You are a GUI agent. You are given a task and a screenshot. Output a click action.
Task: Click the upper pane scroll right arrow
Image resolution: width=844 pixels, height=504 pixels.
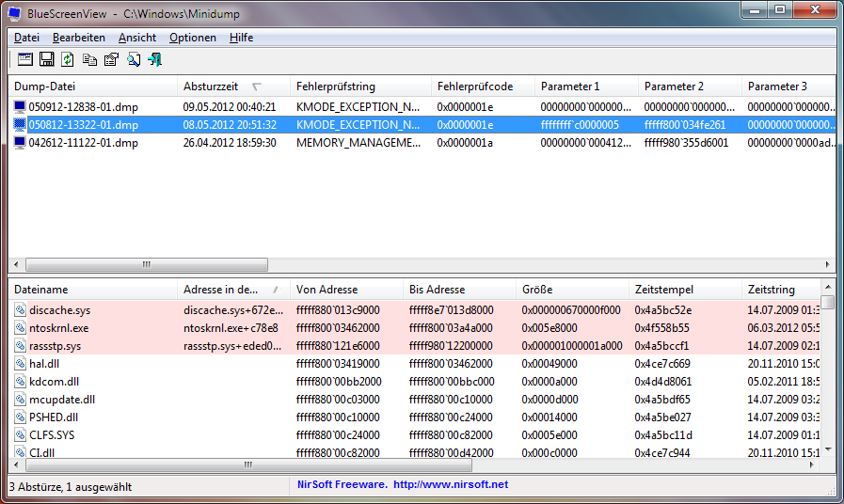point(827,264)
